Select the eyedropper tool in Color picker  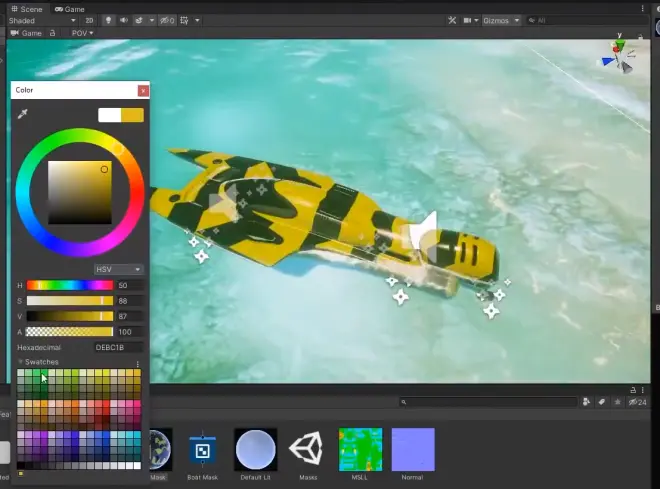23,114
